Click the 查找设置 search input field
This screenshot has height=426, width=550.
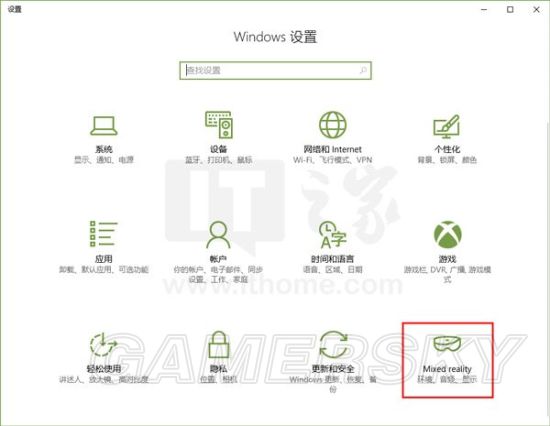[x=275, y=71]
